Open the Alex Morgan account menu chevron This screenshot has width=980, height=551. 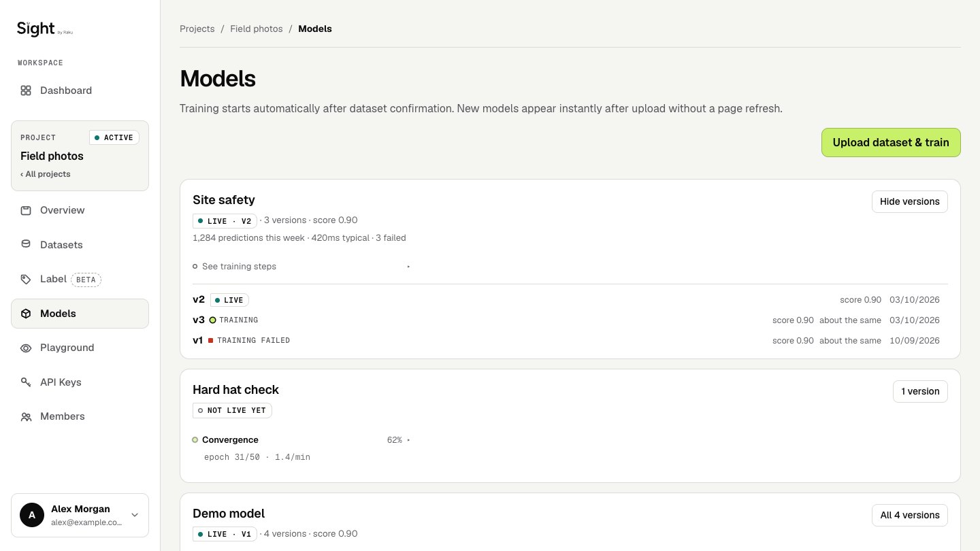point(135,515)
